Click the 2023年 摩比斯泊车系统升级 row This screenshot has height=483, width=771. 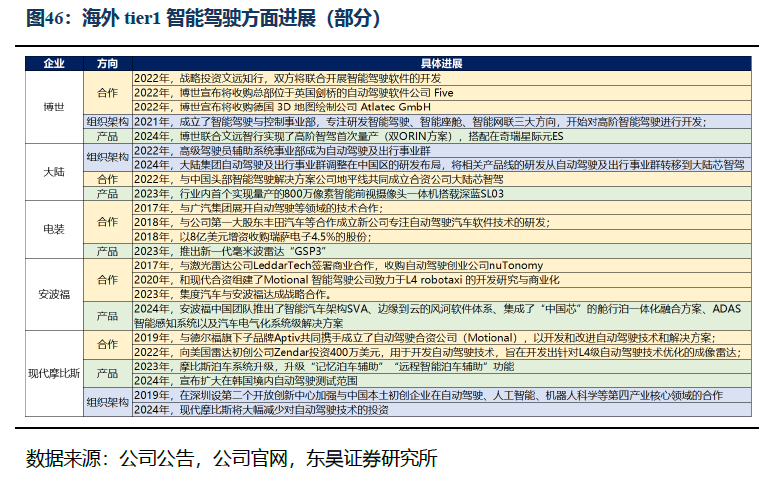point(442,366)
